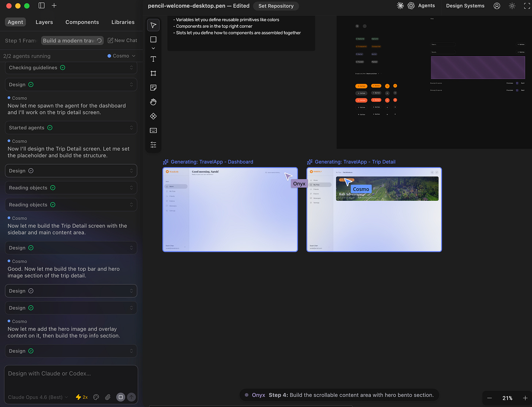This screenshot has width=532, height=407.
Task: Select the Rectangle shape tool
Action: tap(153, 39)
